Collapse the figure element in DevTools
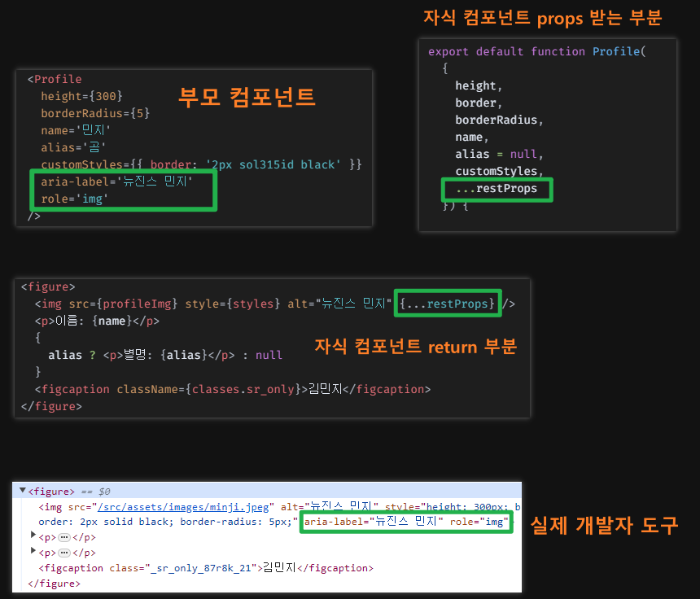700x599 pixels. tap(22, 491)
